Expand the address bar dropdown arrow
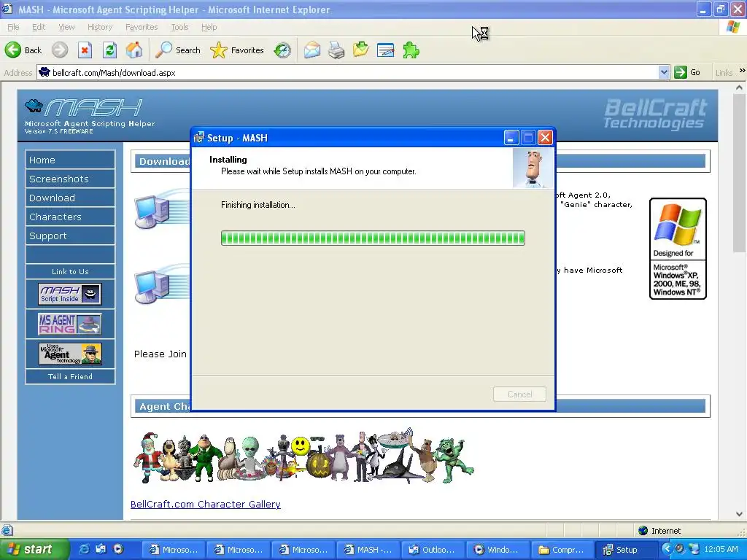Image resolution: width=747 pixels, height=560 pixels. (664, 72)
